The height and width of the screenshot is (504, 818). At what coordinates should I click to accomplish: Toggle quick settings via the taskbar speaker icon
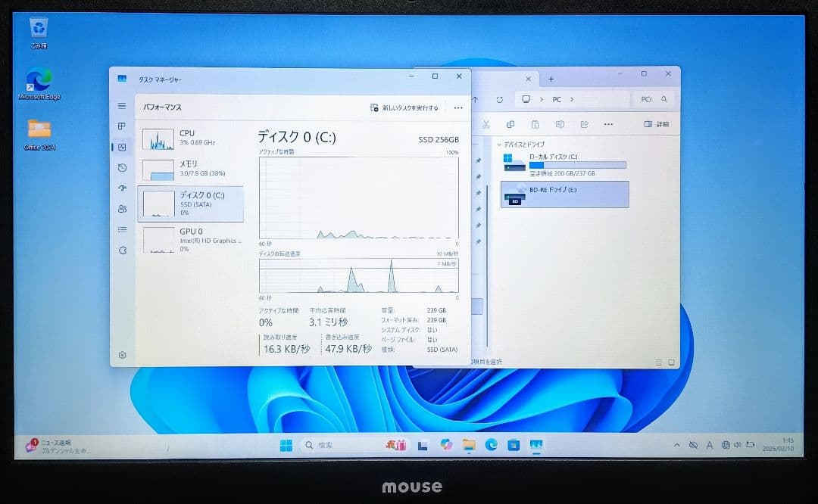[737, 444]
